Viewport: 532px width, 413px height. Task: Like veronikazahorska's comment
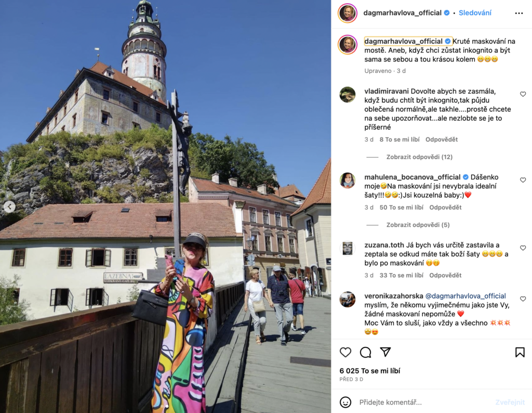[x=523, y=299]
